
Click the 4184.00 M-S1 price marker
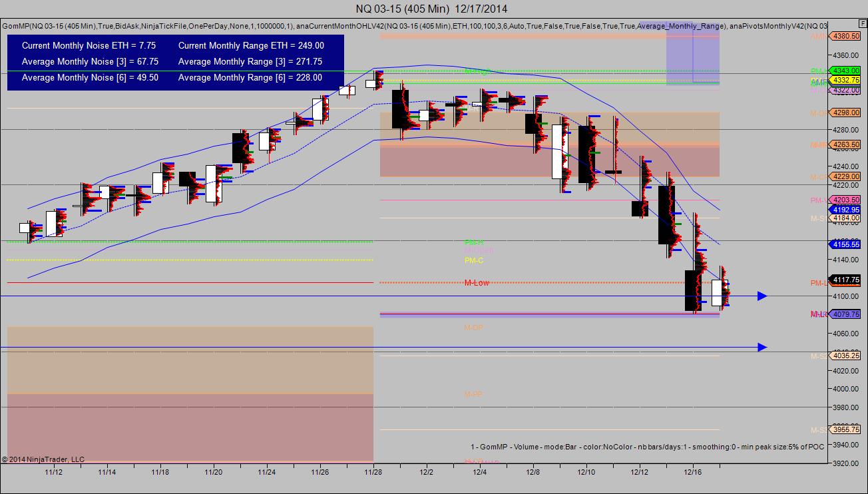click(x=845, y=218)
